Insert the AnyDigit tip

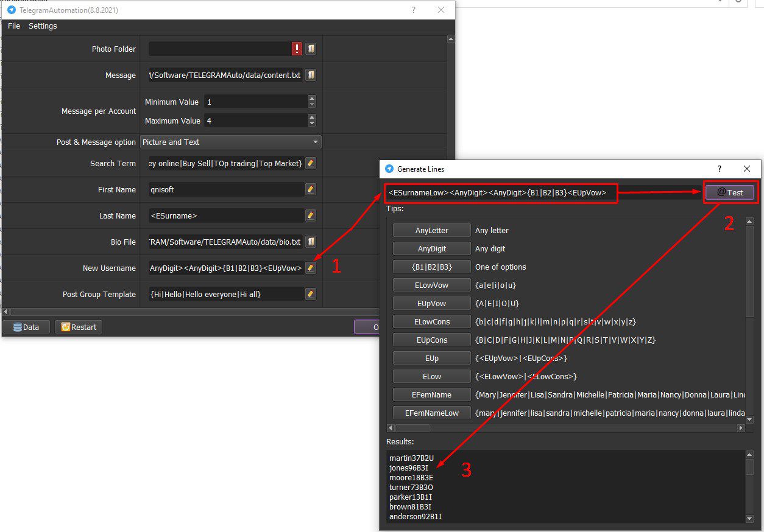432,248
